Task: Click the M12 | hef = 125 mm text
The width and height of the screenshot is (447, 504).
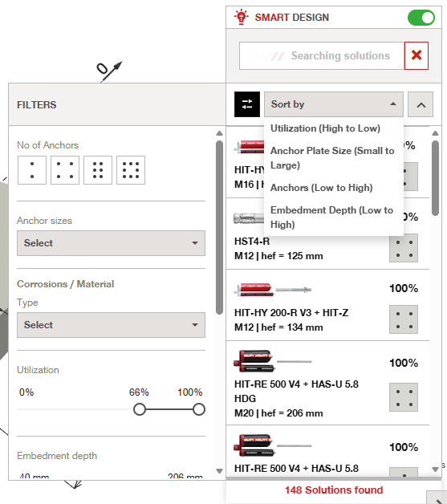Action: click(x=278, y=256)
